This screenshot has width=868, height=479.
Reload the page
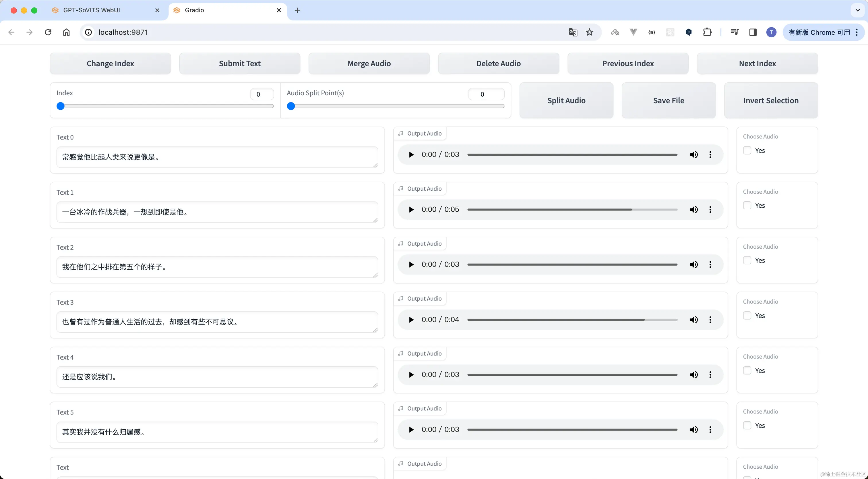coord(48,32)
